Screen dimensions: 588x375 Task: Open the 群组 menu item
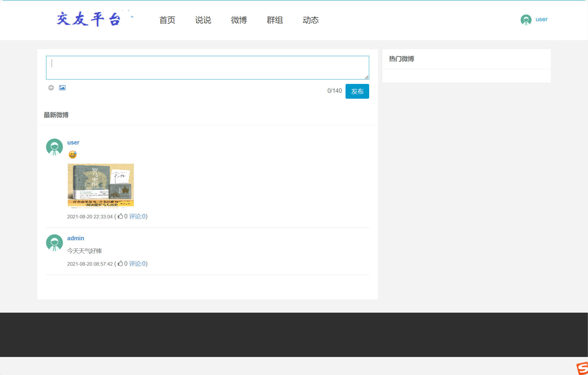click(x=275, y=20)
